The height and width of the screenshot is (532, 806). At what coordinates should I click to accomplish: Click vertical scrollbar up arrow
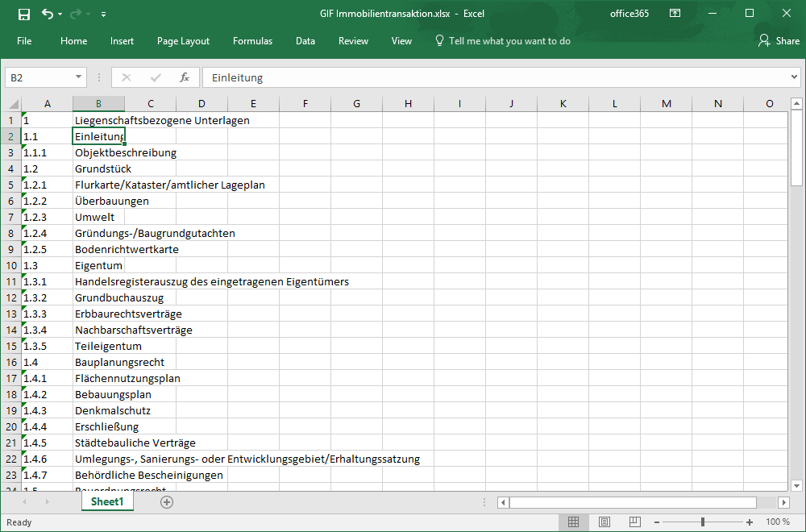tap(797, 103)
